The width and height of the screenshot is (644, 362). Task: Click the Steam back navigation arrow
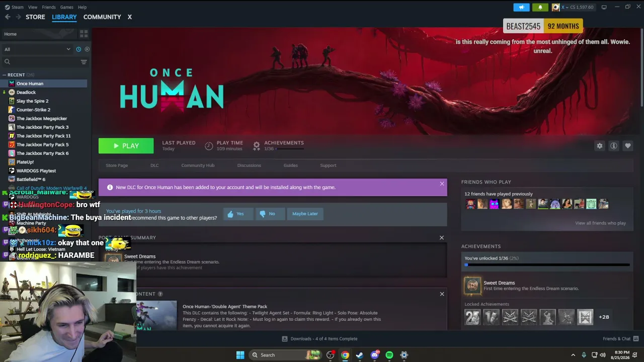(x=8, y=17)
